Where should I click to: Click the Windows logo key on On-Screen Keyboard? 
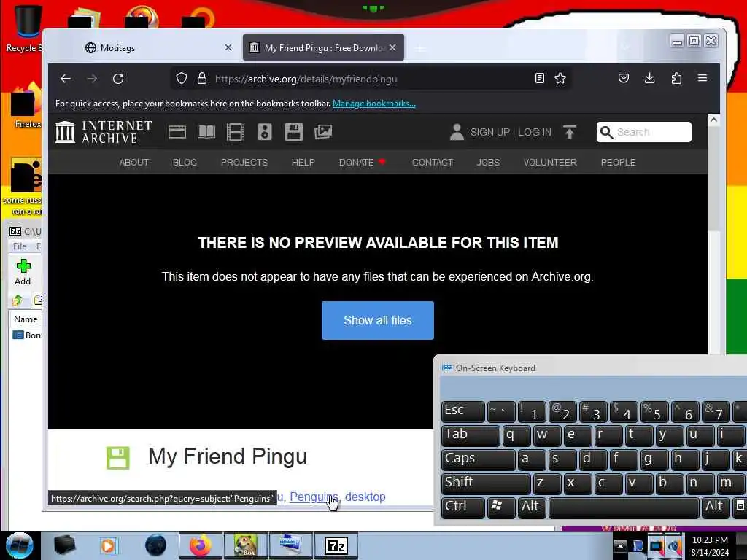pos(500,507)
